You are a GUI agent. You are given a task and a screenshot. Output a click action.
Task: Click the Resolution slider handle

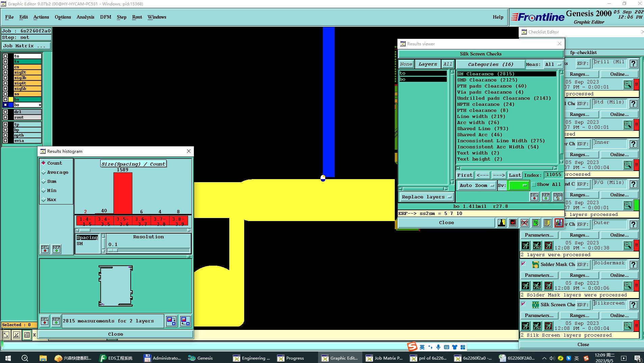click(113, 250)
